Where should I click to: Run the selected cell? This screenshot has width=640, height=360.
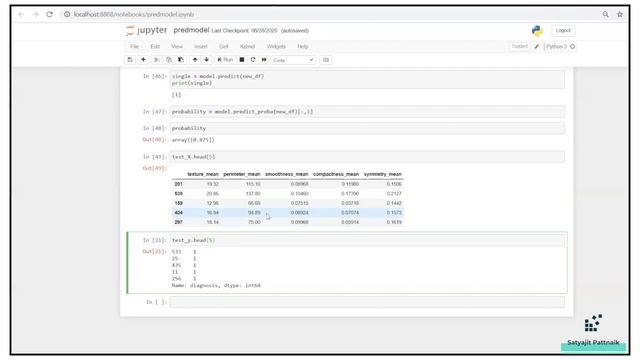[x=225, y=60]
